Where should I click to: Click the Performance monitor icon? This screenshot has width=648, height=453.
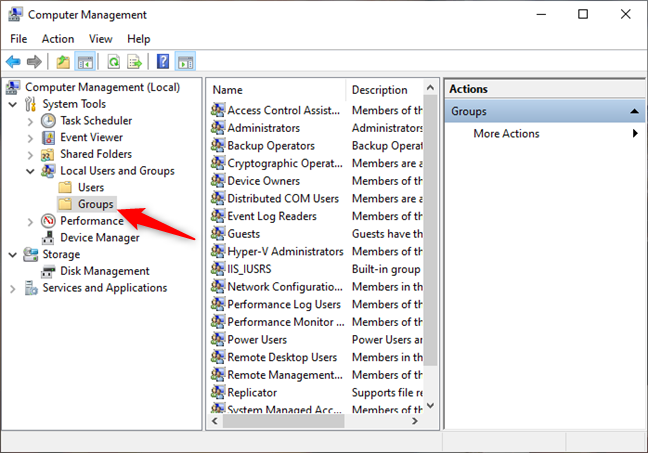(48, 221)
